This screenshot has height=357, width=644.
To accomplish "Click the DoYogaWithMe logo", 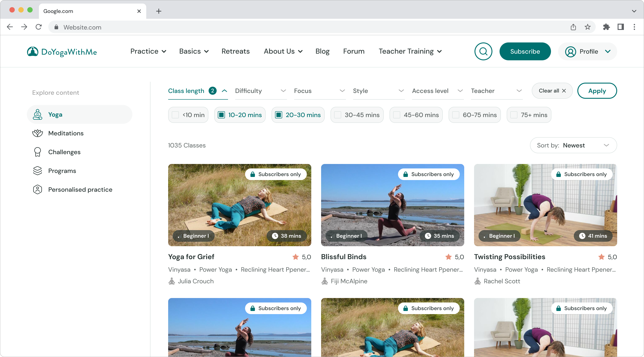I will (x=62, y=52).
